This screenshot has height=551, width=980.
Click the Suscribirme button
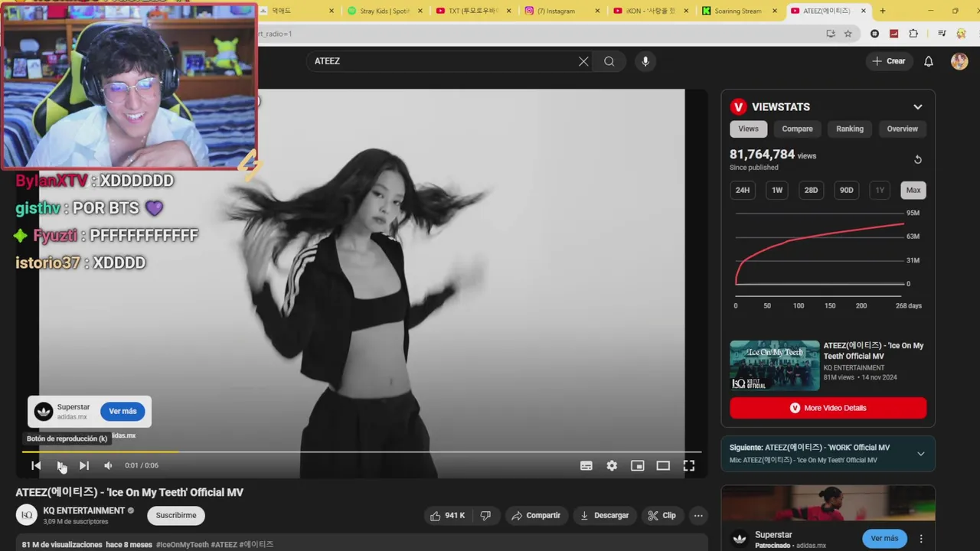(x=176, y=515)
